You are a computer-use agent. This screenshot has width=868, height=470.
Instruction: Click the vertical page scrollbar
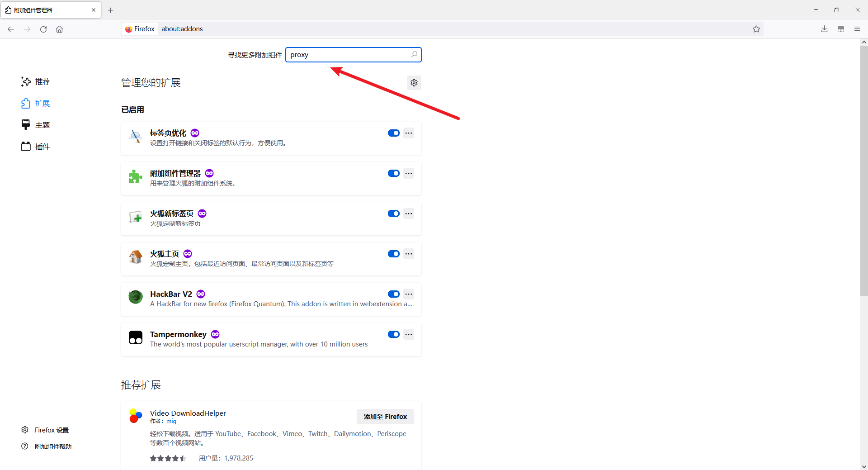[x=864, y=171]
